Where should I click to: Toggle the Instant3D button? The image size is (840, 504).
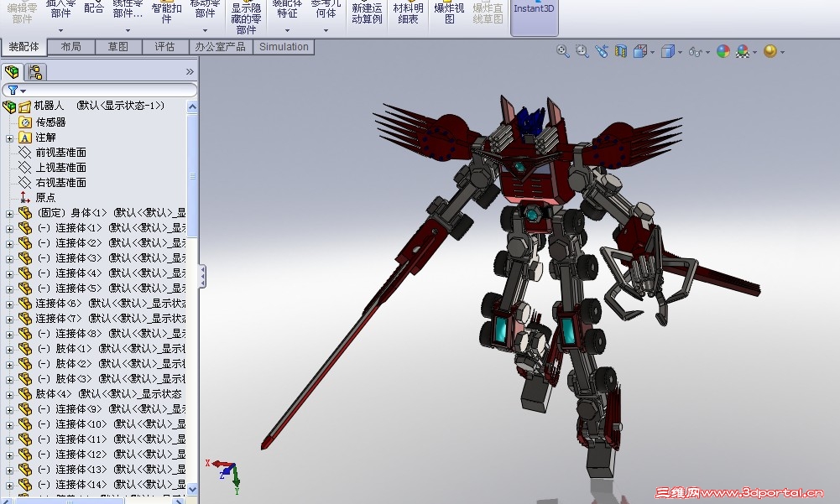click(x=534, y=17)
